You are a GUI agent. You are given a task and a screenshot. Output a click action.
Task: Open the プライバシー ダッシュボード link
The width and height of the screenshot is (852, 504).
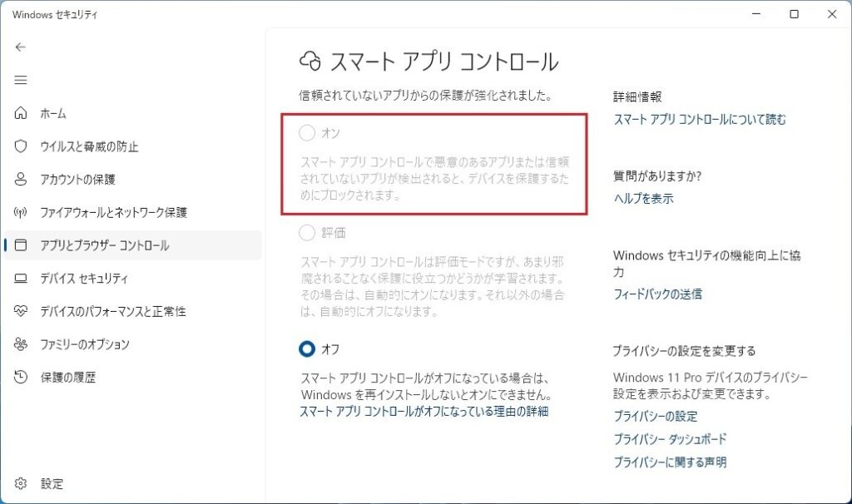click(x=670, y=439)
